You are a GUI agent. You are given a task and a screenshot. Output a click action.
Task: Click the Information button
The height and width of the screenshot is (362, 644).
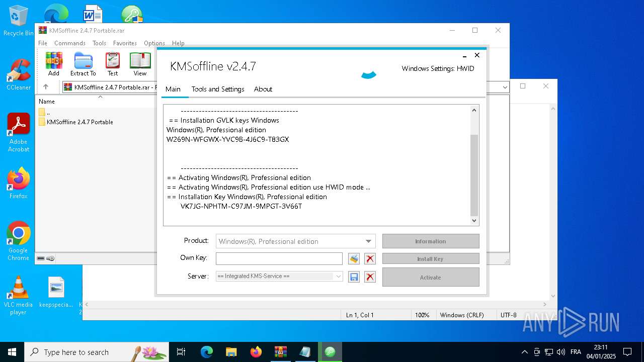tap(431, 241)
